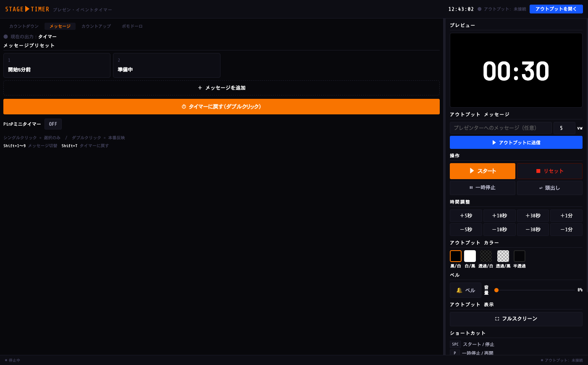Click the Stage Timer logo

point(27,9)
